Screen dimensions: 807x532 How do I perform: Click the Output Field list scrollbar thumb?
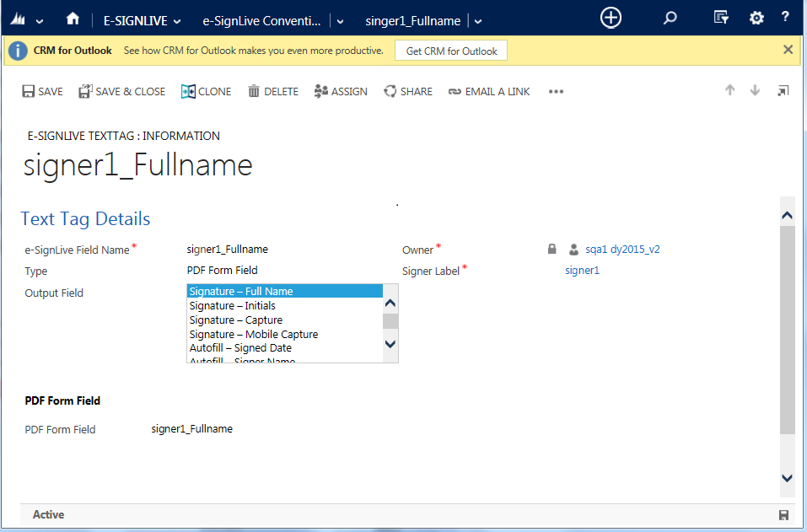390,321
